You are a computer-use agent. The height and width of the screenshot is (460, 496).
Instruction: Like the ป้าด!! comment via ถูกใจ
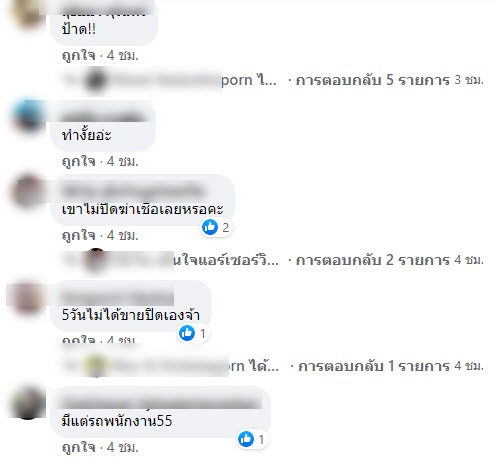tap(79, 56)
